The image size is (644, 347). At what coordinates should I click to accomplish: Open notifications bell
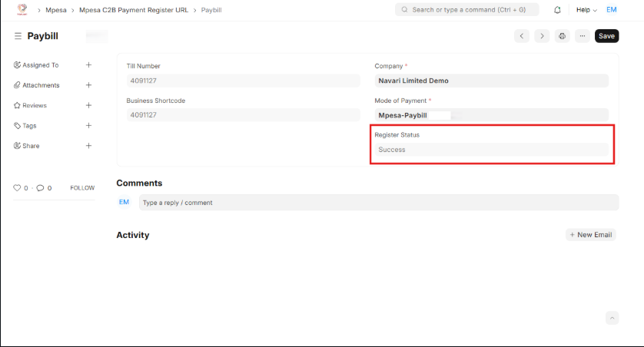click(x=557, y=10)
